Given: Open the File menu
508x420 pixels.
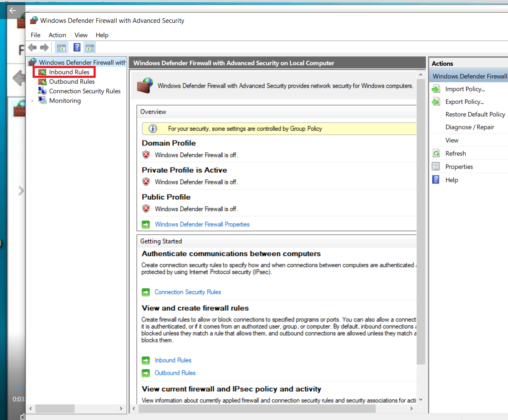Looking at the screenshot, I should coord(36,35).
